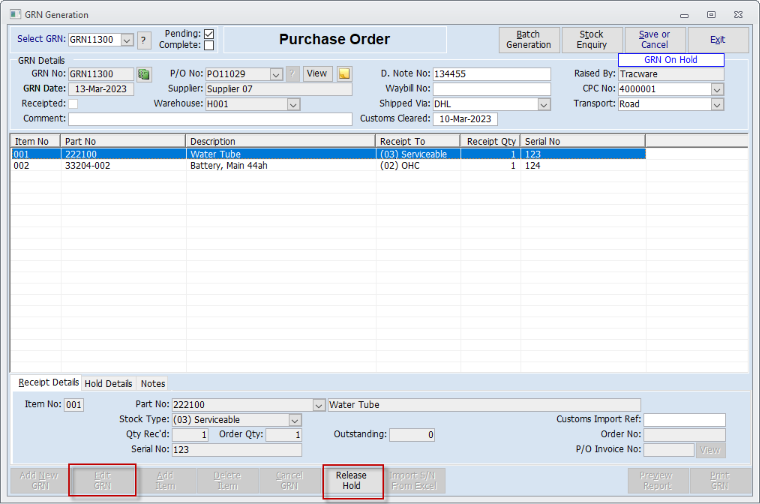Click the GRN Date field 13-Mar-2023

point(101,89)
